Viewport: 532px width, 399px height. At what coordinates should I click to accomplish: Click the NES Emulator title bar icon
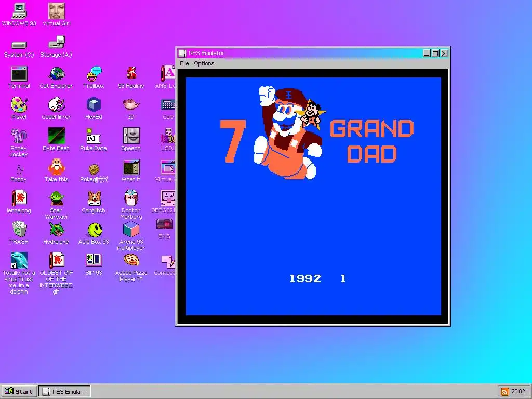182,54
